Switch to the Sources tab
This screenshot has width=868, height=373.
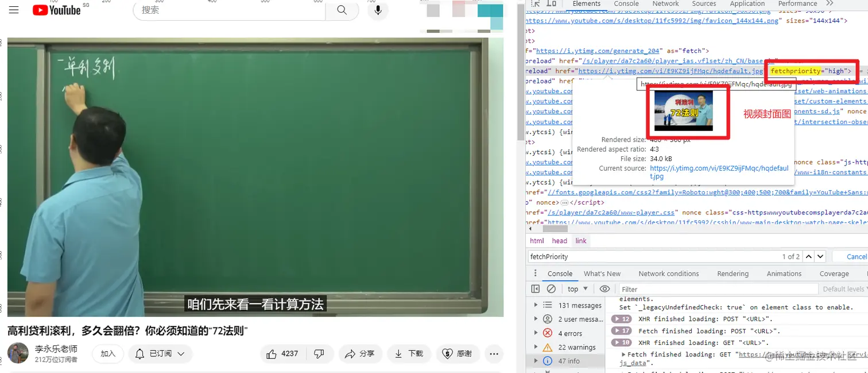point(704,3)
